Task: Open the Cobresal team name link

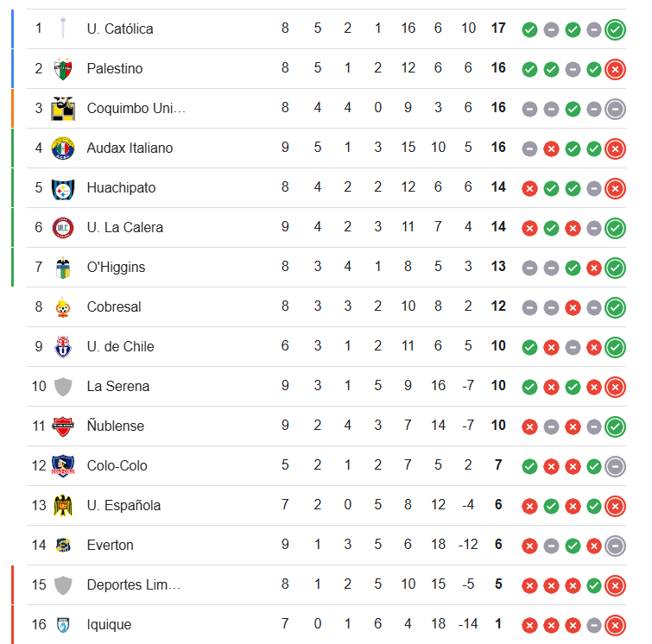Action: 114,306
